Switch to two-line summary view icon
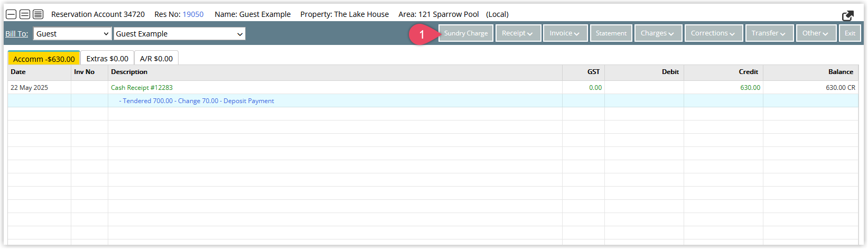Viewport: 868px width, 249px height. (24, 14)
